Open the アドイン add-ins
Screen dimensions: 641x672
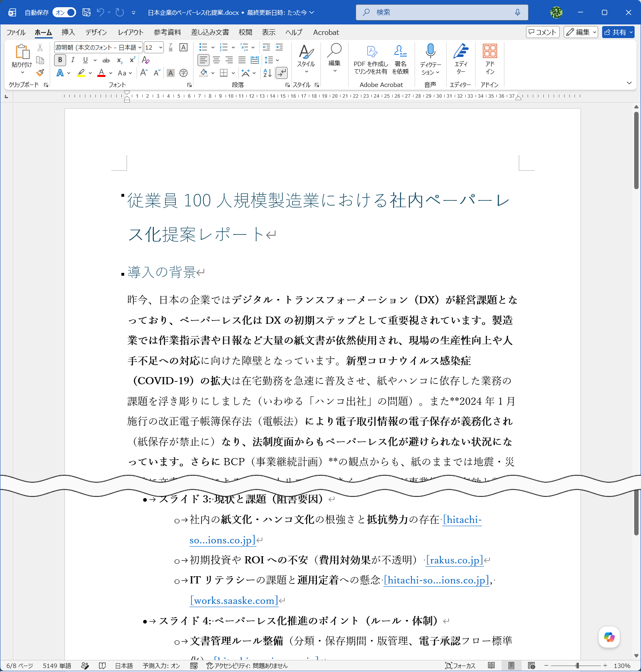490,59
